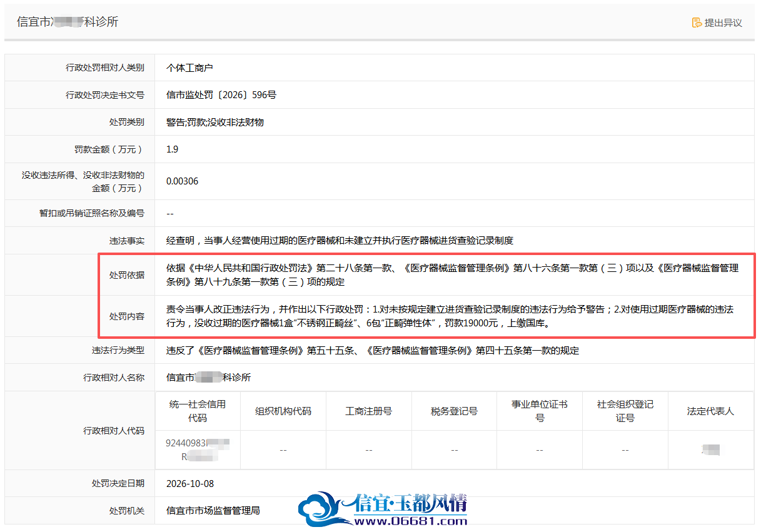Click the 警告;罚款;没收非法财物 value

[215, 122]
